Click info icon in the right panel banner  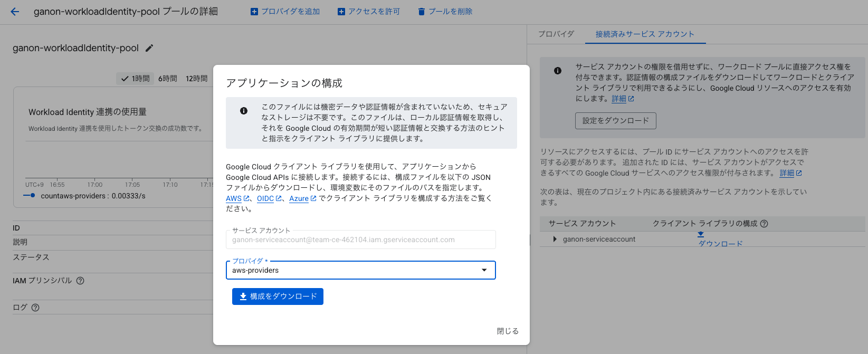[558, 71]
